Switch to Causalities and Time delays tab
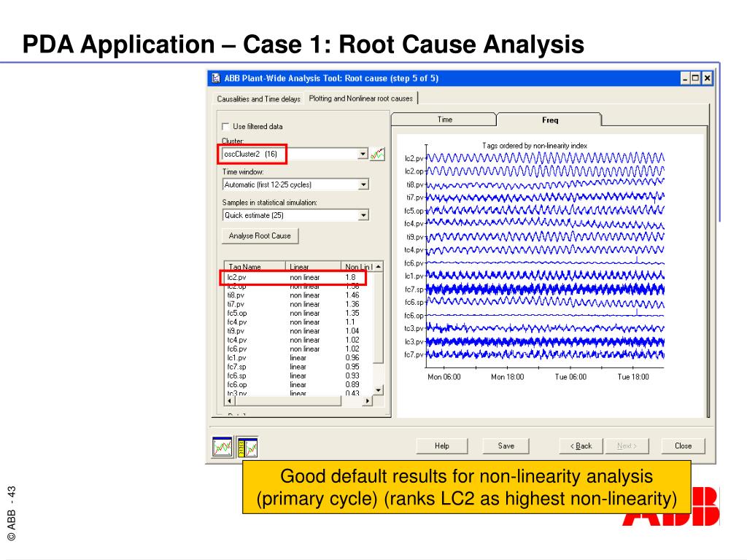The image size is (747, 560). (258, 98)
